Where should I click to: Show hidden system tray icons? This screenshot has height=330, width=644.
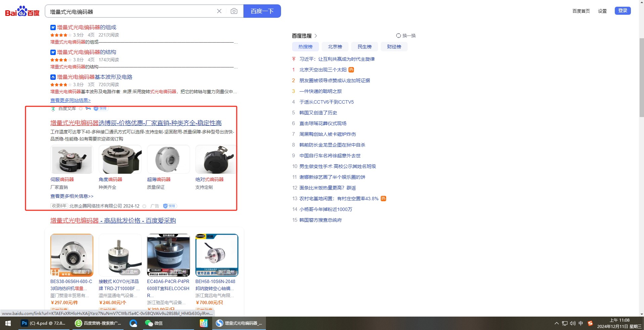tap(557, 323)
